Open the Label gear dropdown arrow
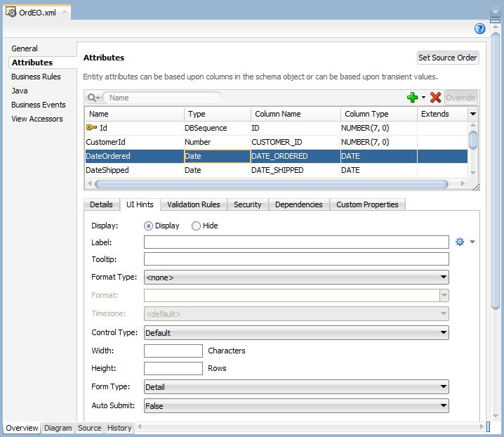The width and height of the screenshot is (504, 437). point(472,242)
